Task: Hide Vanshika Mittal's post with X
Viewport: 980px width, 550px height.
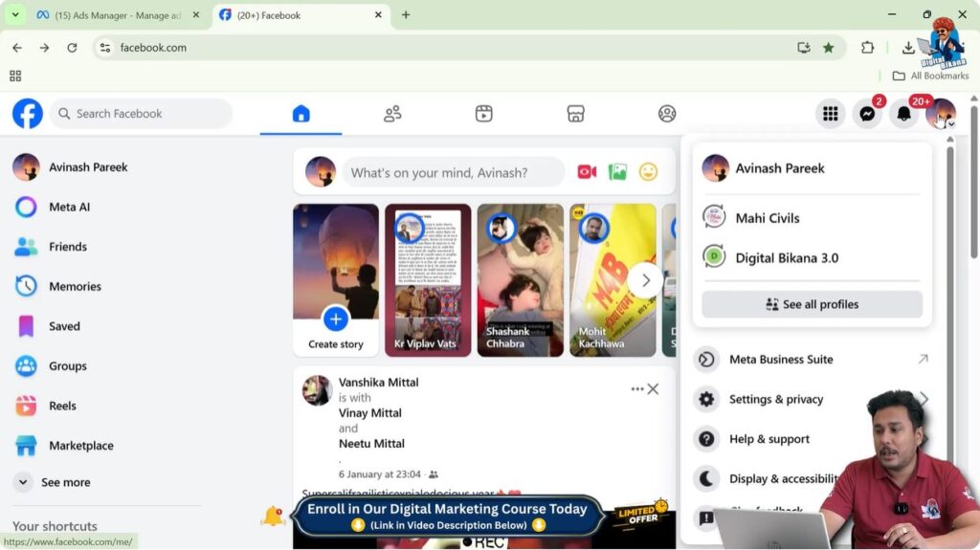Action: [653, 388]
